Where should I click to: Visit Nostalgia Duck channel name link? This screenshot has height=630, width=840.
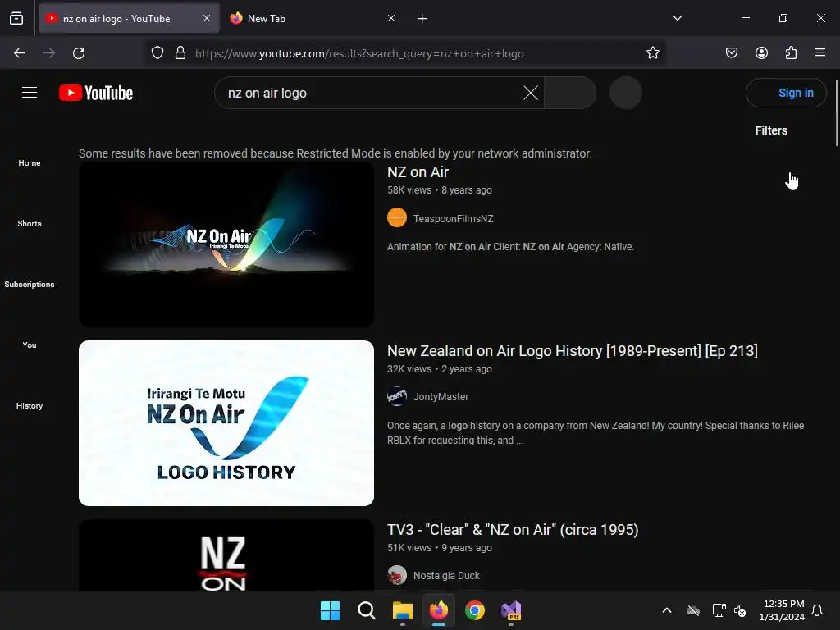tap(446, 575)
